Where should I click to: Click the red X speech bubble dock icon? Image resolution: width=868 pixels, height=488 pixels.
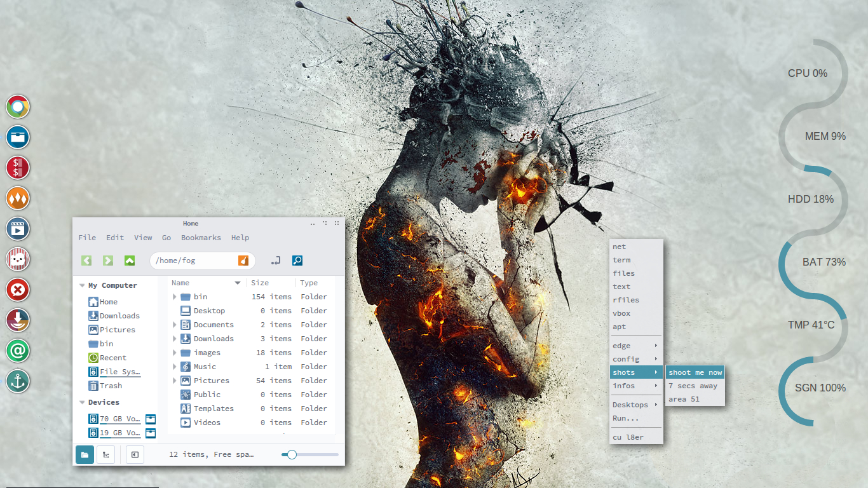pyautogui.click(x=18, y=290)
